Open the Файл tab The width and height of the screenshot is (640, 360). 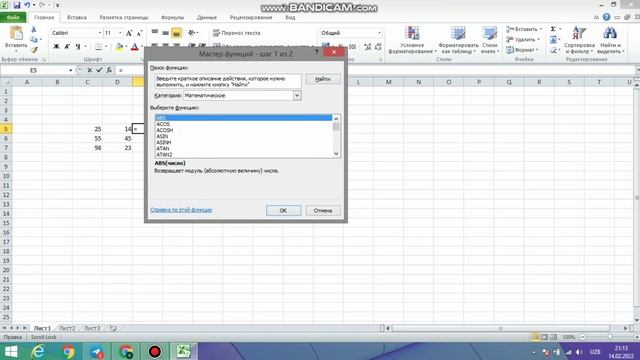click(x=13, y=18)
